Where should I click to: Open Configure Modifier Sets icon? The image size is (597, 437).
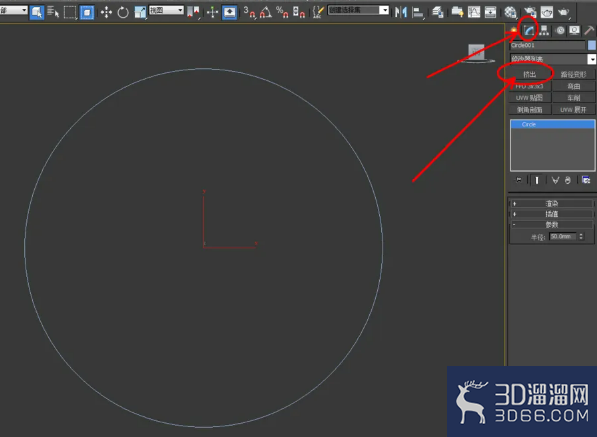[x=586, y=180]
